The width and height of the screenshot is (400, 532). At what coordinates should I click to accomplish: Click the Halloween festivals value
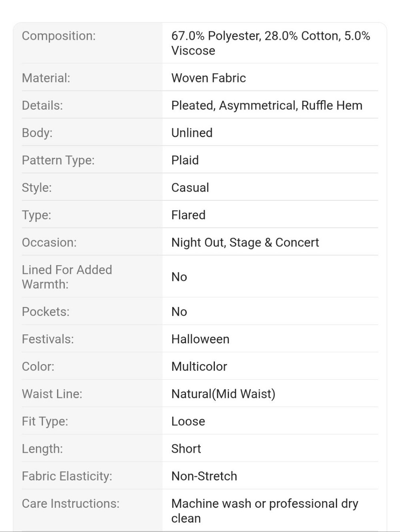200,339
